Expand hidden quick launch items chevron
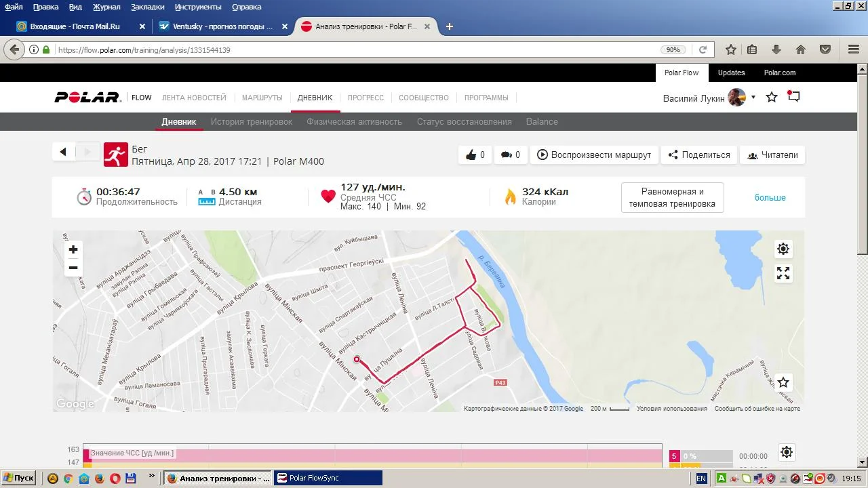This screenshot has width=868, height=488. coord(153,477)
